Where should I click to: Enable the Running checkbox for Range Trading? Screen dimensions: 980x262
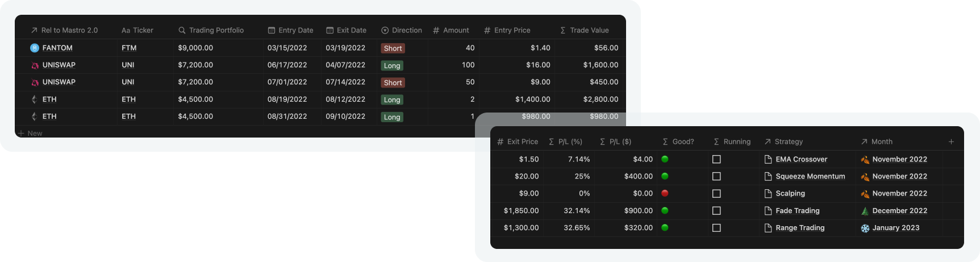coord(716,228)
